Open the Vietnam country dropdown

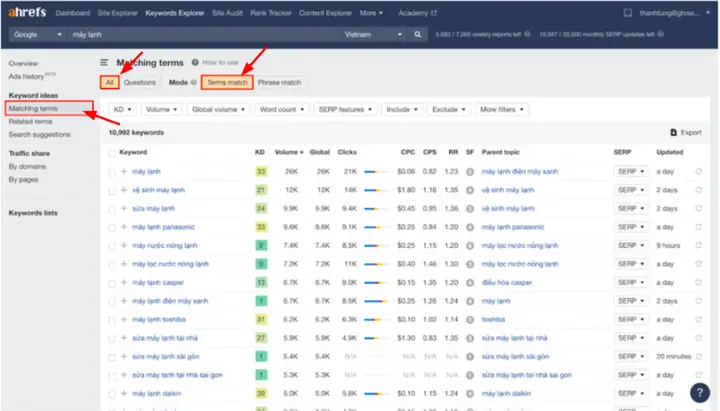tap(373, 34)
